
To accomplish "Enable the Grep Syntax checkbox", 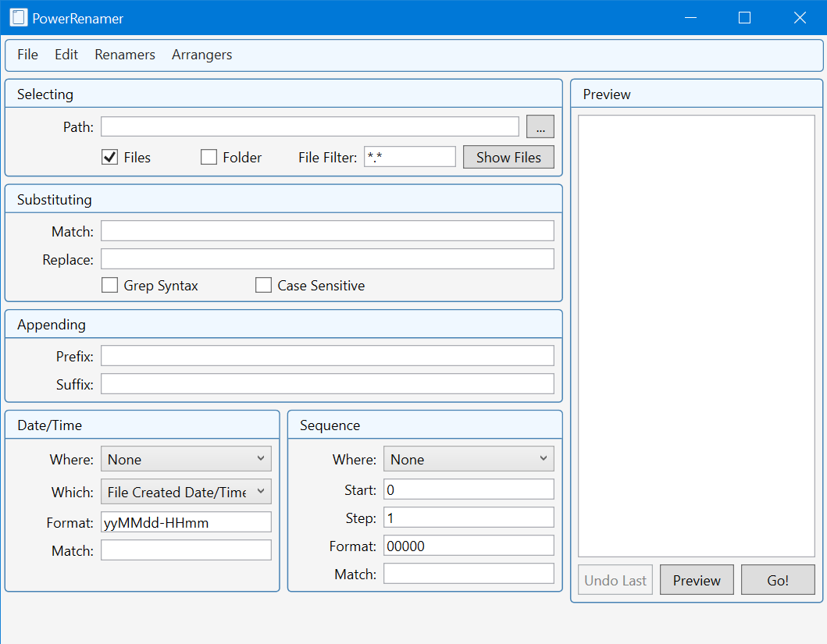I will tap(109, 285).
